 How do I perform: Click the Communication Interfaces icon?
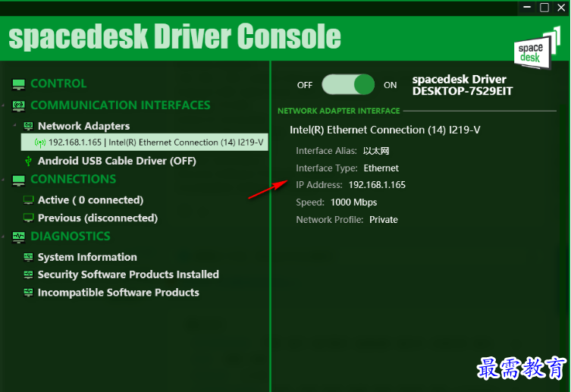coord(18,106)
